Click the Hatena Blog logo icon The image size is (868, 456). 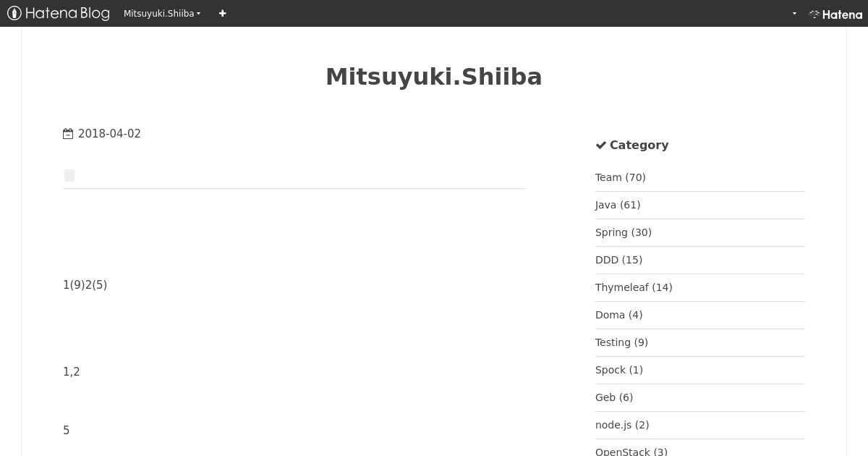coord(14,13)
